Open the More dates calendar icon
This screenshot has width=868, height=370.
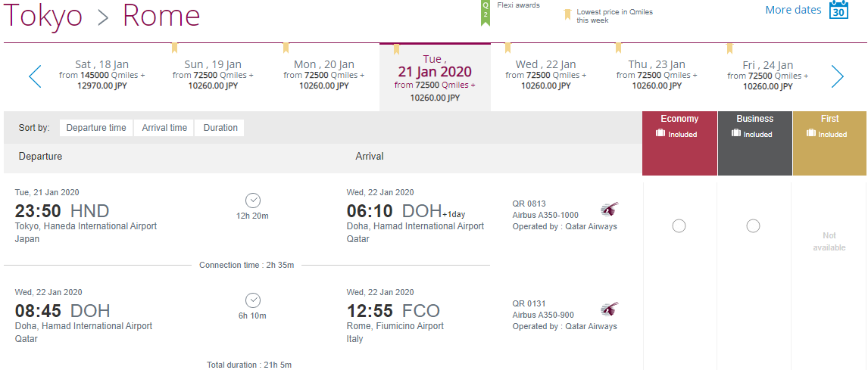(x=838, y=10)
